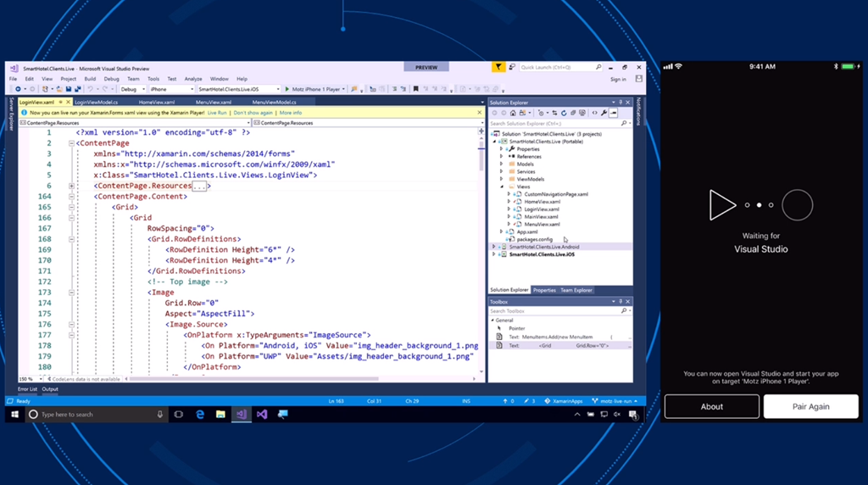868x485 pixels.
Task: Open the Analyze menu
Action: coord(192,79)
